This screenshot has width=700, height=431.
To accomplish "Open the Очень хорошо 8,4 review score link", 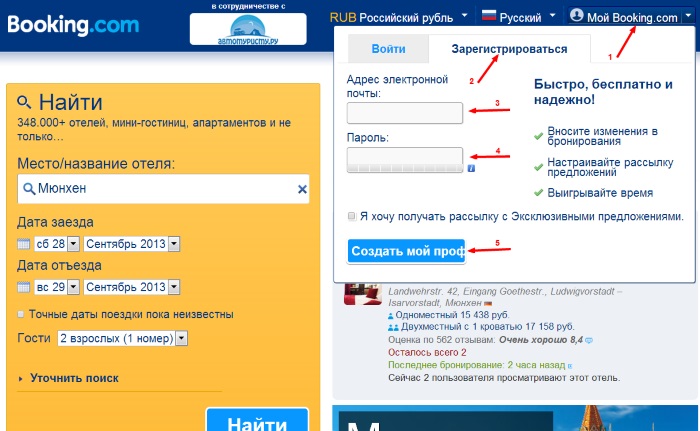I will coord(541,340).
